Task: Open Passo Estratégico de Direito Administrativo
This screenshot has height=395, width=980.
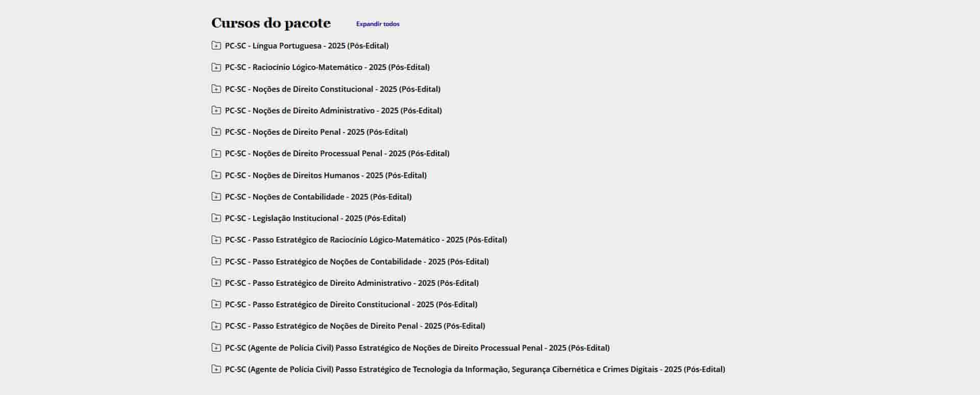Action: (x=351, y=283)
